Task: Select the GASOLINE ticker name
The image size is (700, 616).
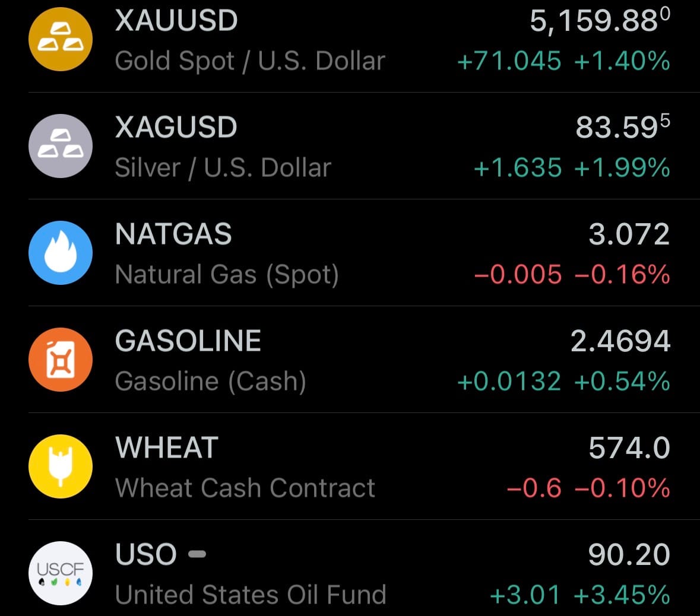Action: (x=188, y=341)
